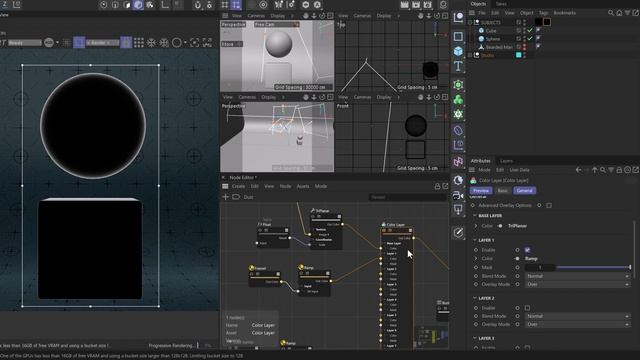Click the General button in the Color Layer attributes
640x360 pixels.
point(524,191)
